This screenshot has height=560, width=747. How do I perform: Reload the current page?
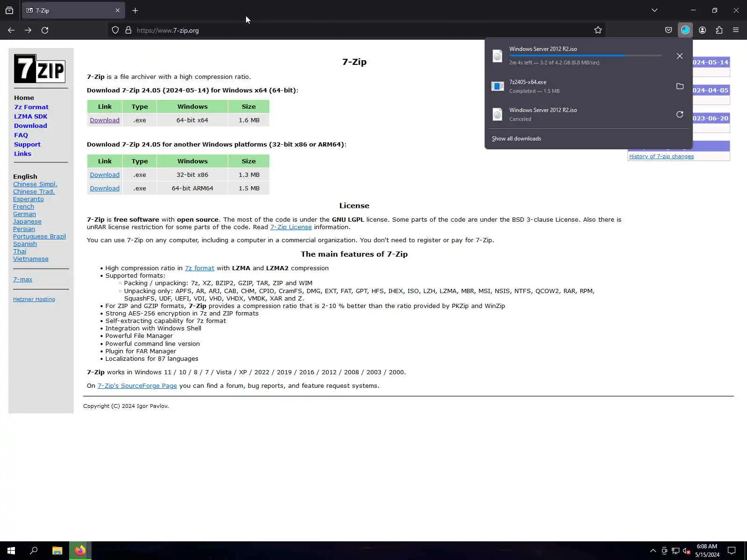(x=45, y=30)
